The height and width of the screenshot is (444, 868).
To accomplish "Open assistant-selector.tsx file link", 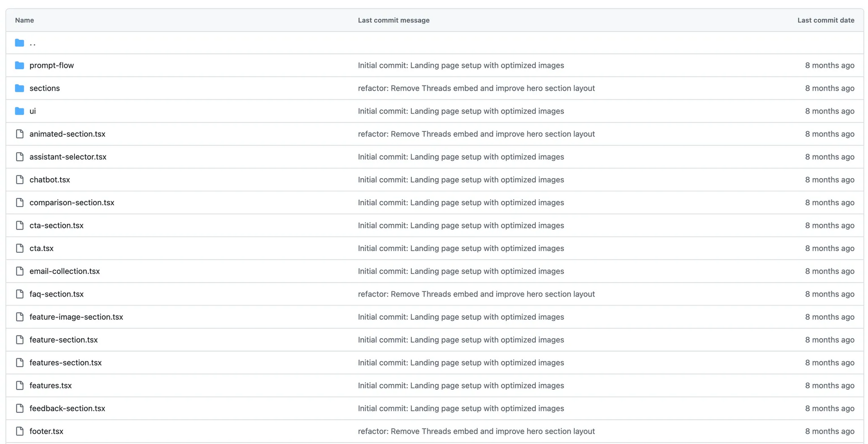I will (x=68, y=157).
